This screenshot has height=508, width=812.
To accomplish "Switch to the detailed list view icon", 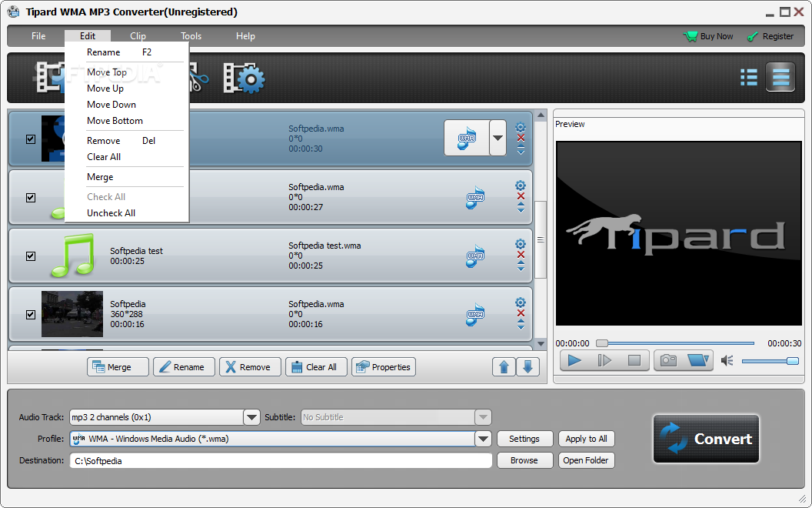I will 780,77.
